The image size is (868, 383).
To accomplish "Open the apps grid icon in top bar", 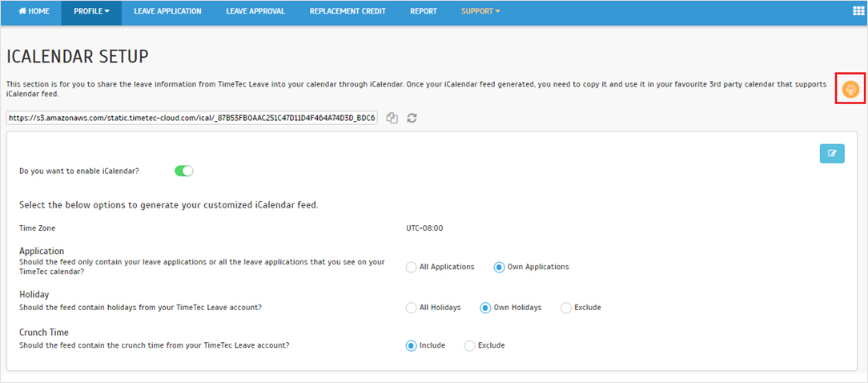I will pyautogui.click(x=858, y=10).
